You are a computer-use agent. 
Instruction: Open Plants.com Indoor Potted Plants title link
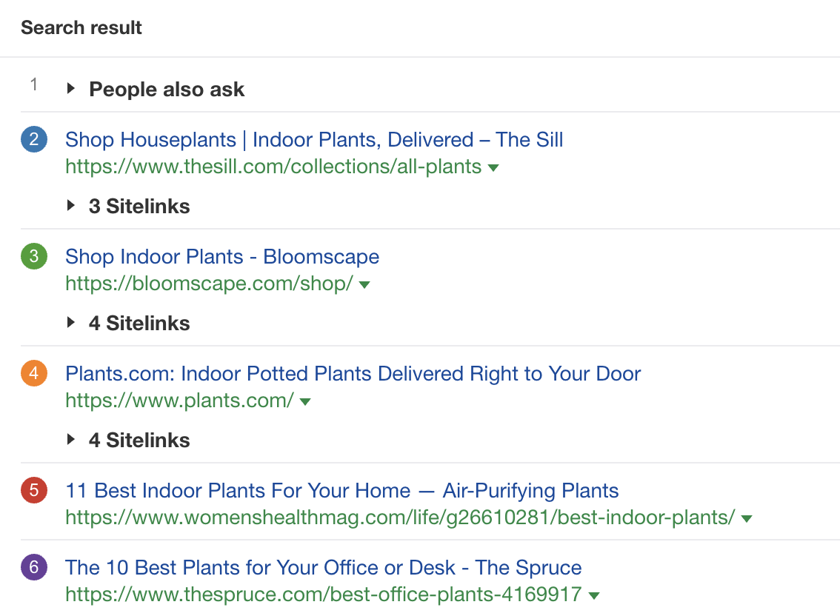click(353, 374)
